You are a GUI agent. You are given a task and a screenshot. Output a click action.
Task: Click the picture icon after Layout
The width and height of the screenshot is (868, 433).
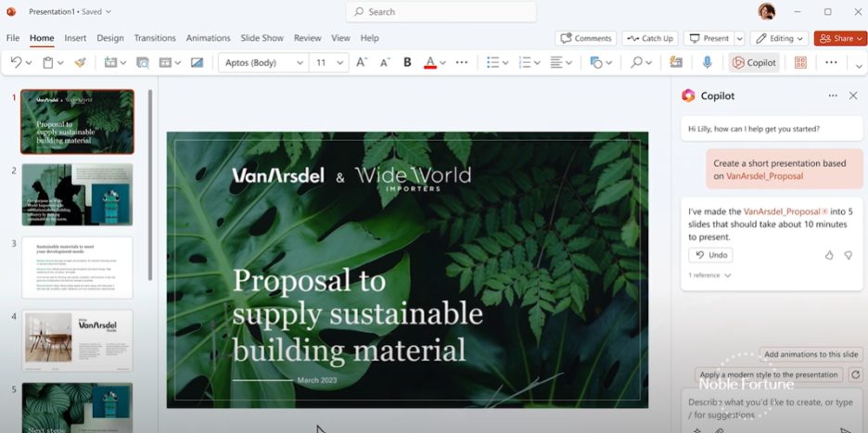(x=198, y=62)
